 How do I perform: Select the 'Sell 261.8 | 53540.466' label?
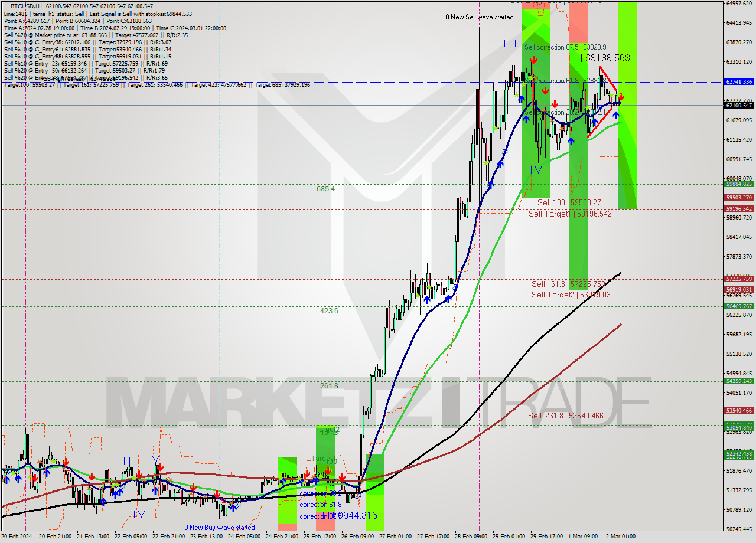565,416
